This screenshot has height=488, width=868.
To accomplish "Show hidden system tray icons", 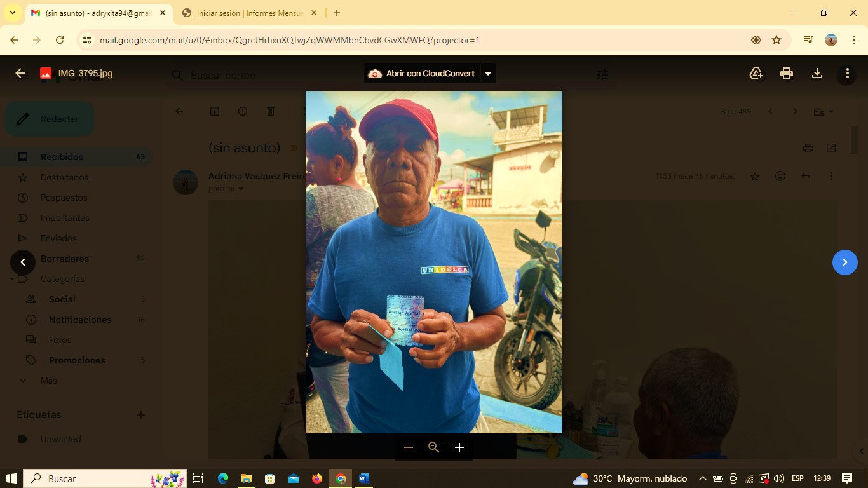I will click(702, 478).
